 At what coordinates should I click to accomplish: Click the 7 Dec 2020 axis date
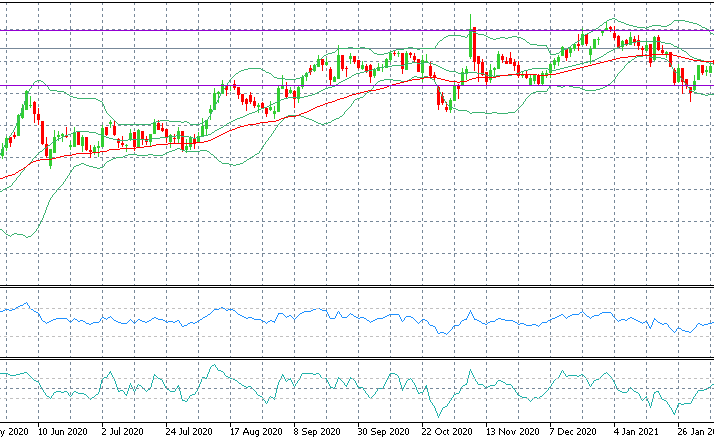click(x=573, y=432)
